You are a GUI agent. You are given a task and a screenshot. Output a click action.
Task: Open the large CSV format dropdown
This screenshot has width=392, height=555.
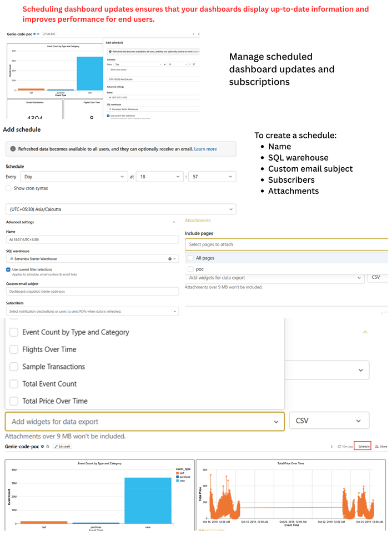tap(329, 421)
